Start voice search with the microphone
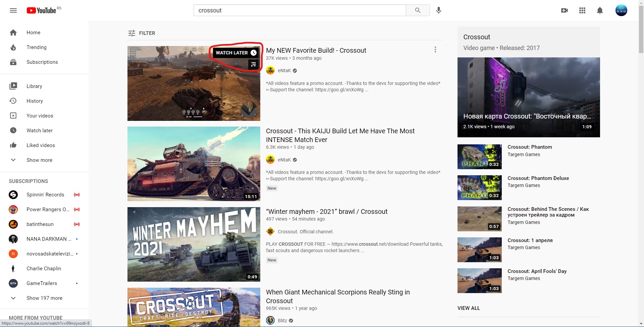Viewport: 644px width, 327px height. click(x=439, y=10)
